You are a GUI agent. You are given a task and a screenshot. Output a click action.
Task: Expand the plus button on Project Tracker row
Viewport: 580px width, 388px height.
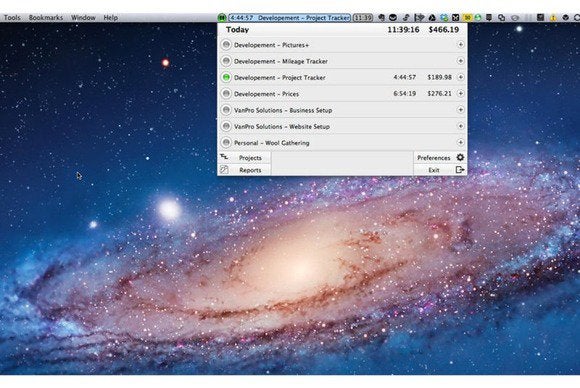click(x=461, y=77)
